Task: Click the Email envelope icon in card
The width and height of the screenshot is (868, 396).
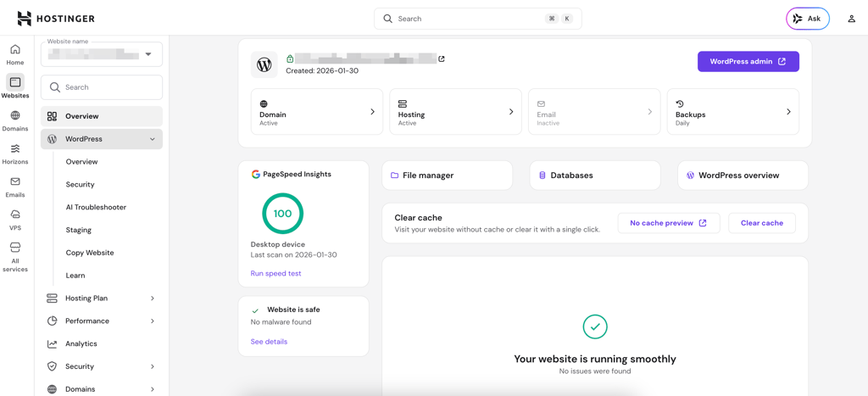Action: (541, 103)
